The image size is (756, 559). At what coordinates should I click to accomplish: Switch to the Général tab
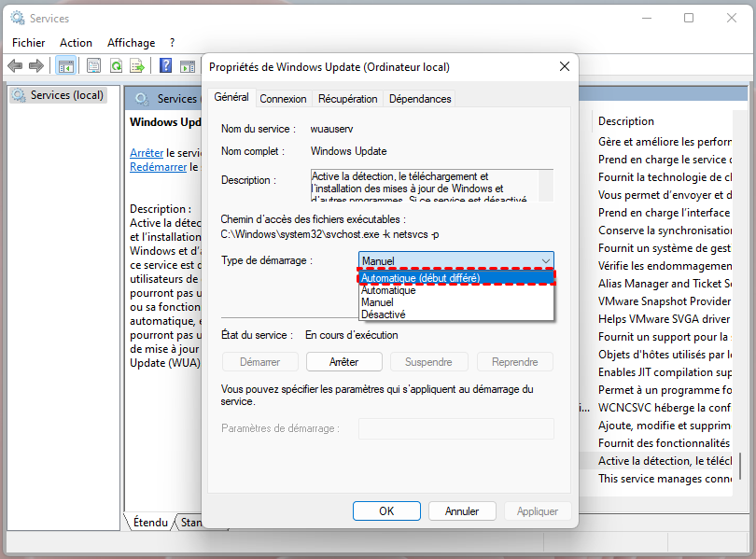click(x=231, y=97)
